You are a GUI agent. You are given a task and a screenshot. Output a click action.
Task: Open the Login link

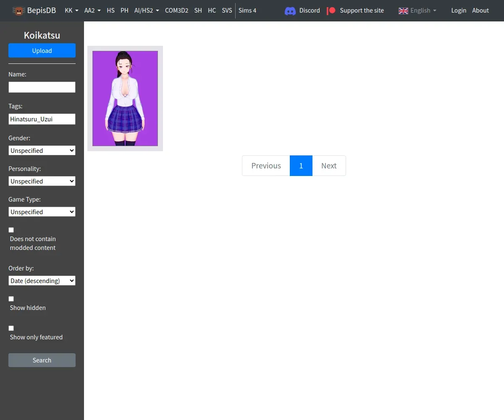[459, 10]
